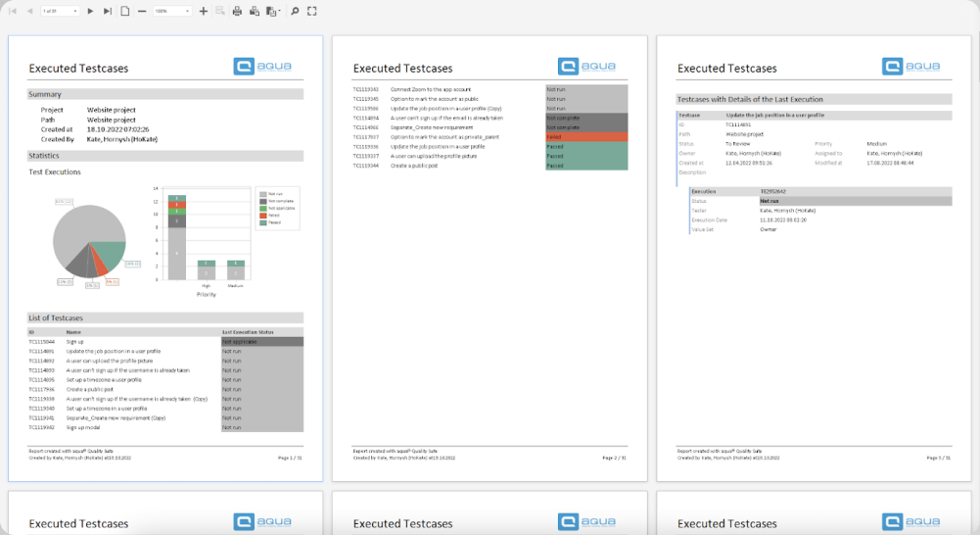
Task: Click 'Executed Testcases' title on page 1
Action: (x=78, y=69)
